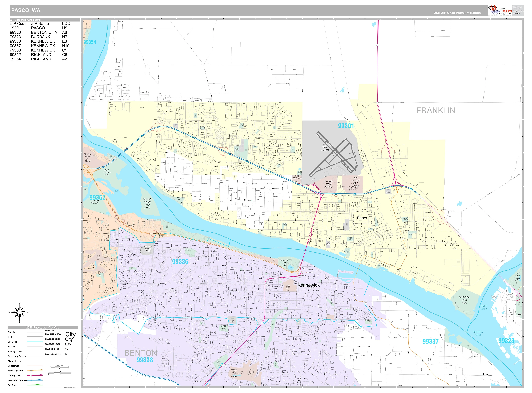
Task: Select index row 99320 BENTON CITY
Action: pos(40,33)
